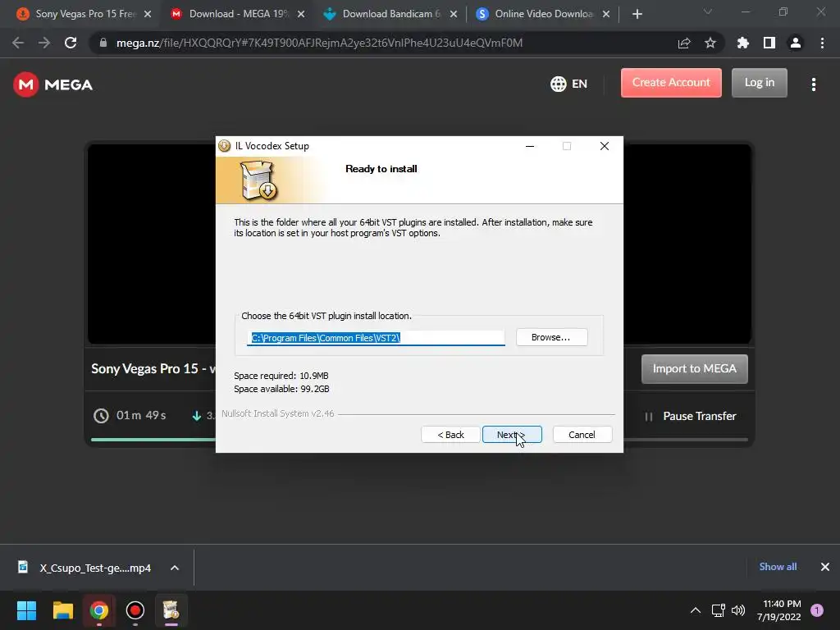Open Browse for VST install location

tap(551, 337)
